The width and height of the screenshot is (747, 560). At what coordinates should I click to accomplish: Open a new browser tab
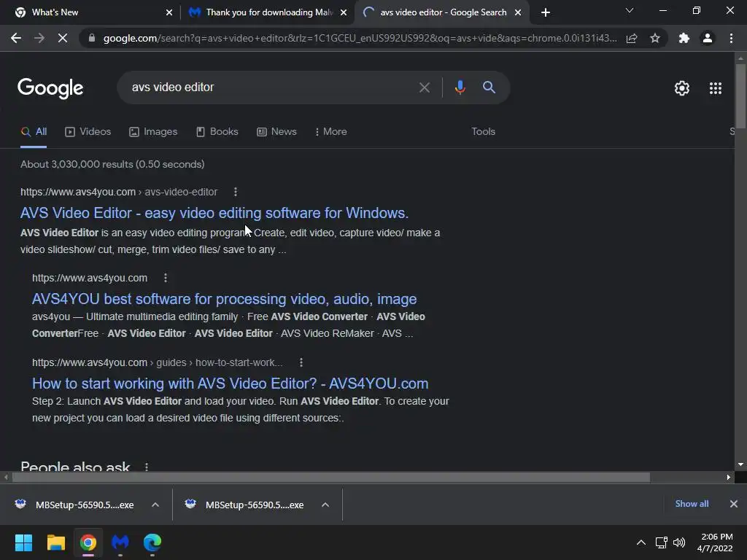[x=546, y=12]
